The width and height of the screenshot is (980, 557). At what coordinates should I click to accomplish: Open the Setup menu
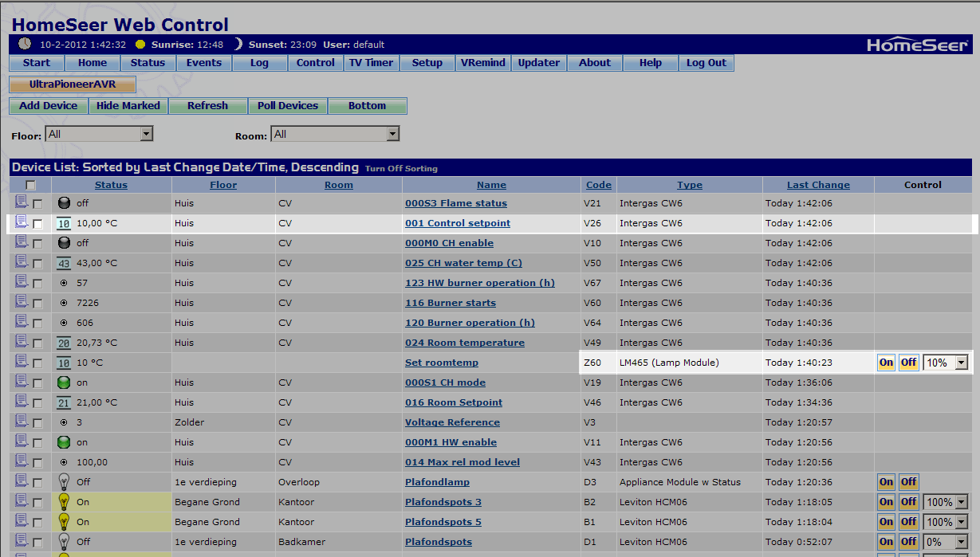pos(427,63)
